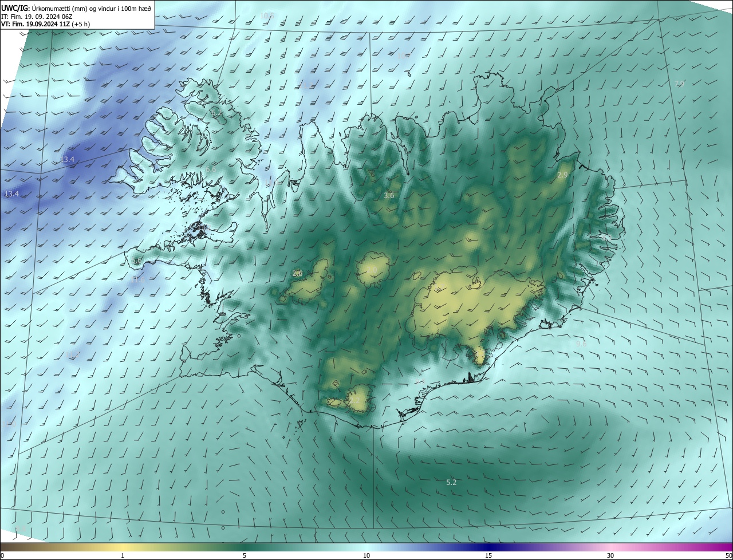Screen dimensions: 733x560
Task: Click the 2.9 value in east Iceland
Action: point(562,175)
